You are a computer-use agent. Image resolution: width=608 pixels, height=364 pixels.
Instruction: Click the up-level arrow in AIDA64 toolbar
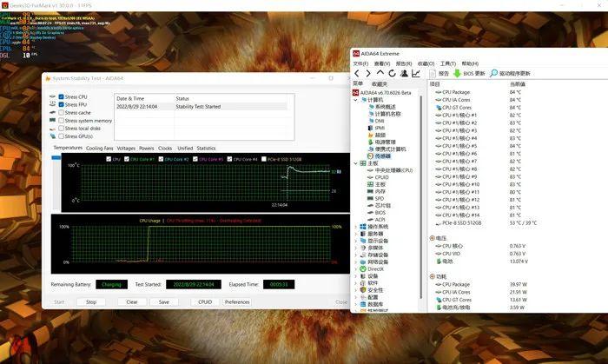pyautogui.click(x=380, y=73)
